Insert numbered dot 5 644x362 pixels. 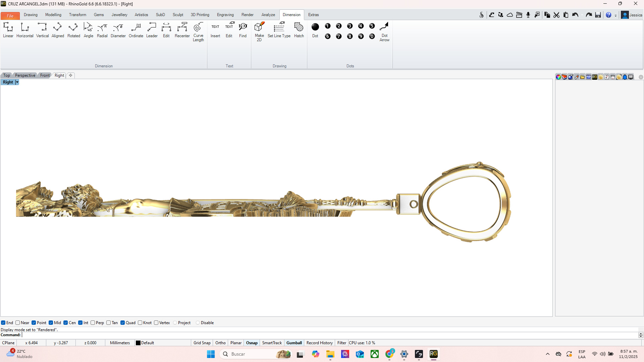tap(372, 26)
